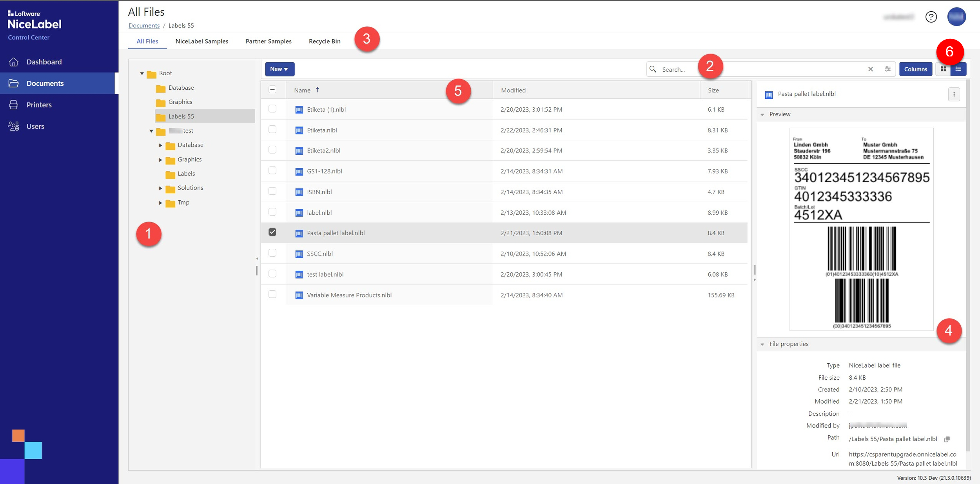This screenshot has height=484, width=980.
Task: Click the Printers icon in sidebar
Action: pyautogui.click(x=14, y=105)
